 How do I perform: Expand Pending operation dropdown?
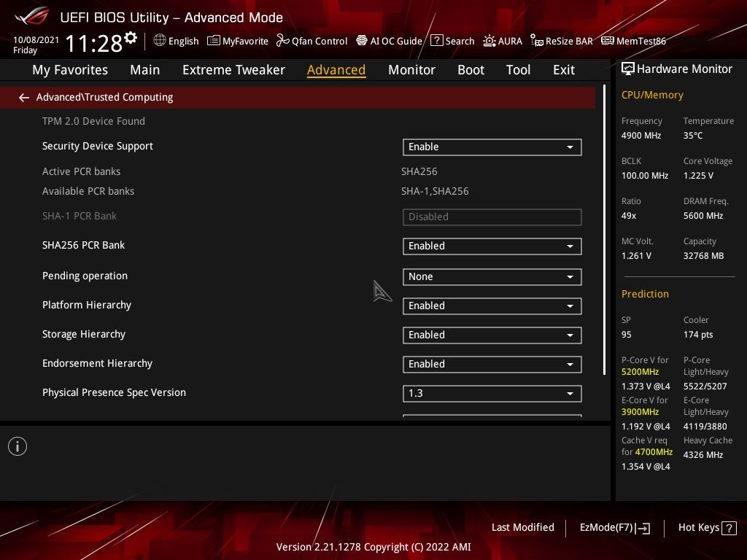point(492,277)
